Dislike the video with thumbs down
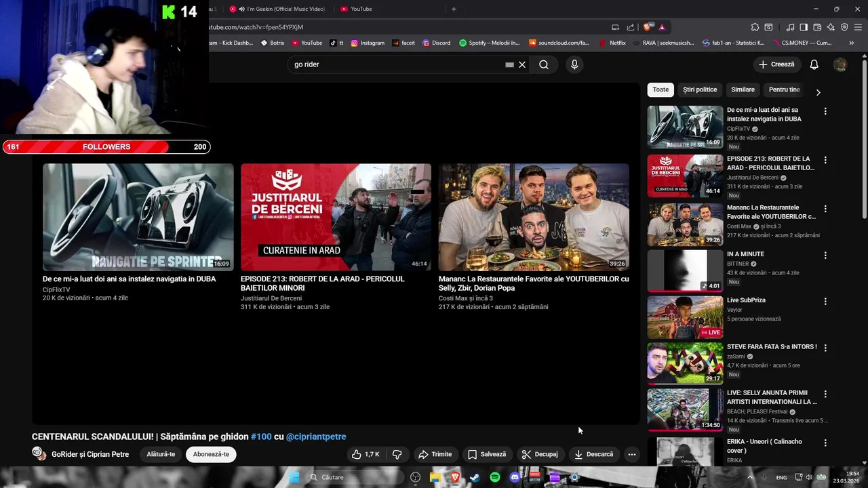868x488 pixels. (397, 455)
